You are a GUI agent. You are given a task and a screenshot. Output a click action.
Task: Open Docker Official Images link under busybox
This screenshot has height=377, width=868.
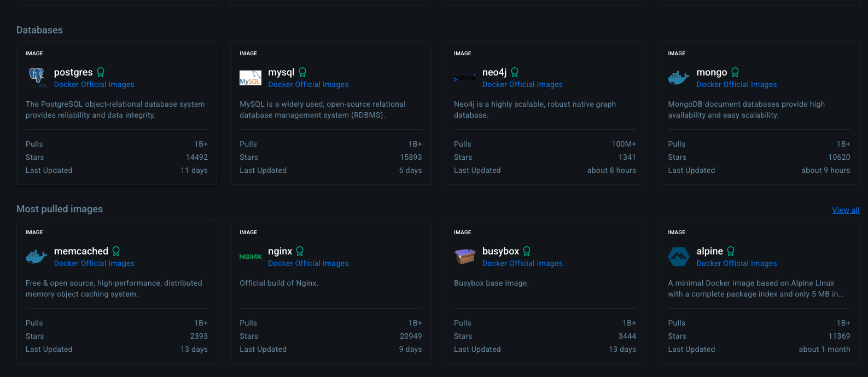[x=522, y=263]
